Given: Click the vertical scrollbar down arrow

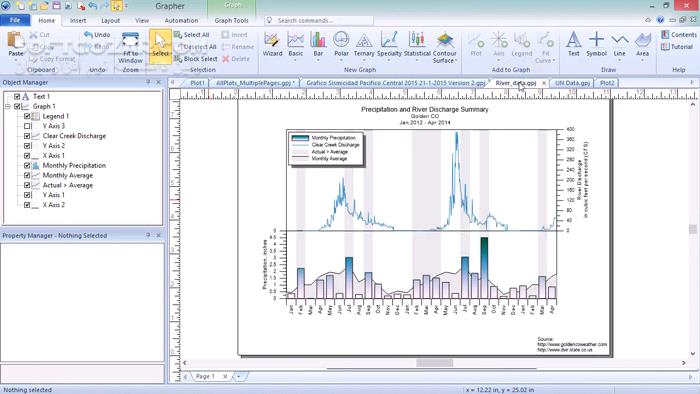Looking at the screenshot, I should tap(692, 353).
